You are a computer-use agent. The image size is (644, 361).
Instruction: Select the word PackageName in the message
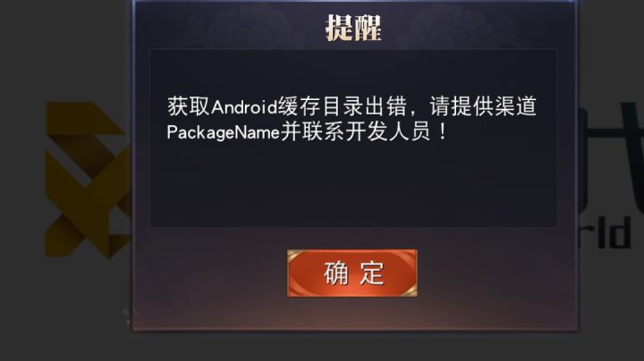pos(223,133)
